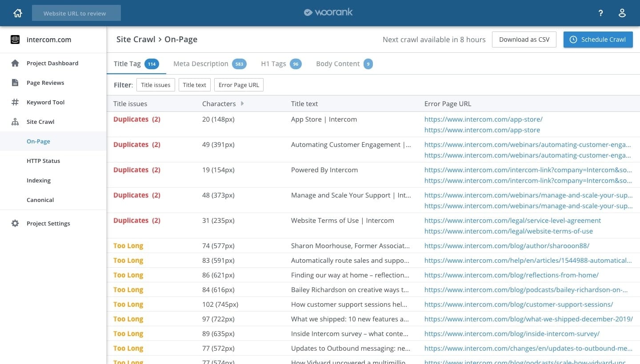This screenshot has width=640, height=364.
Task: Open the user account profile icon
Action: click(622, 13)
